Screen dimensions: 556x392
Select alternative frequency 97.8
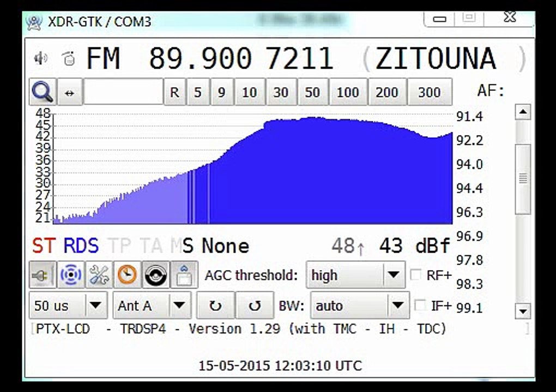click(469, 260)
